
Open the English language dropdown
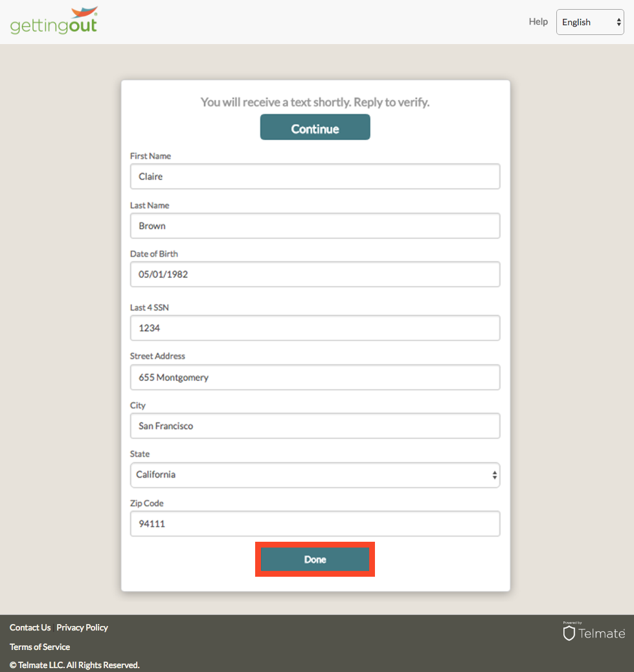tap(590, 22)
